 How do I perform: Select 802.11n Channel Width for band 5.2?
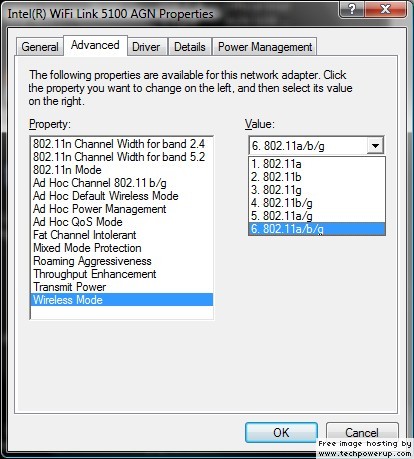122,157
